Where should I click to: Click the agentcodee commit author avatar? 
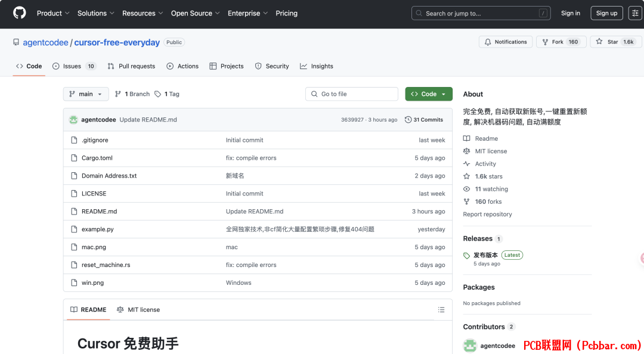(73, 120)
